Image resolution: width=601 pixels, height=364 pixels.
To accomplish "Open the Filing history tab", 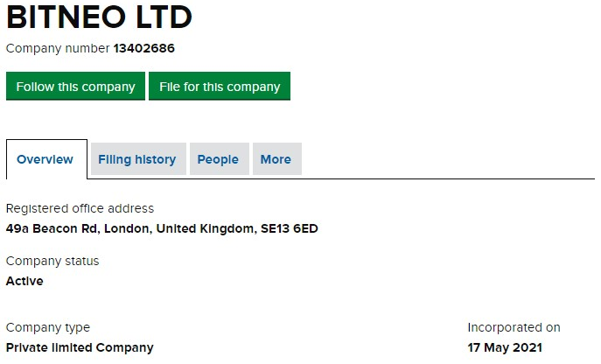I will pos(137,159).
